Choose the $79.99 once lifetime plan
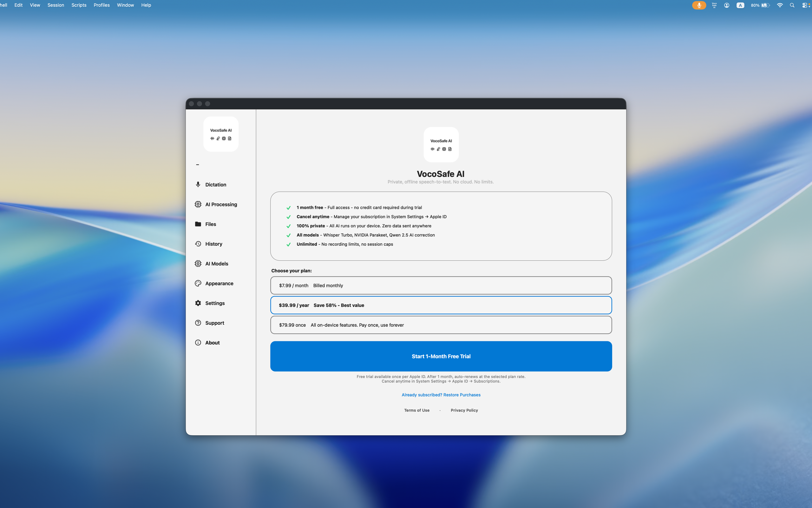The width and height of the screenshot is (812, 508). [441, 325]
